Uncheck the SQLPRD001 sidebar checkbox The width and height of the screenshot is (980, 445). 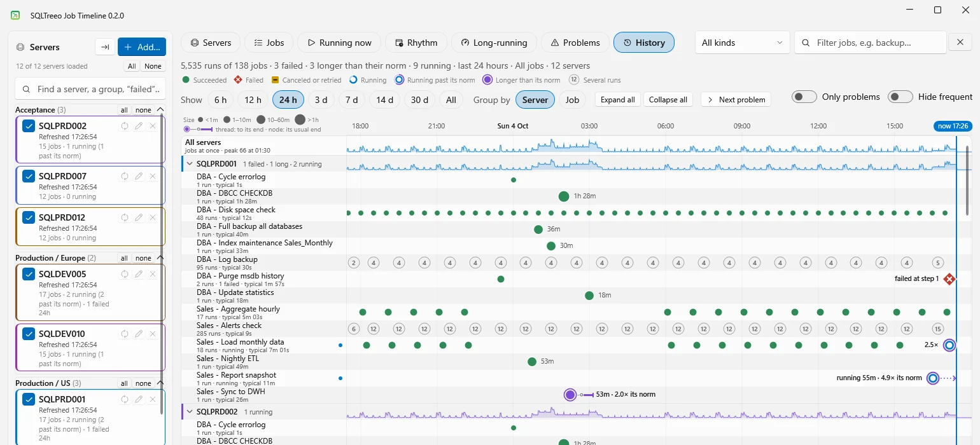[29, 399]
